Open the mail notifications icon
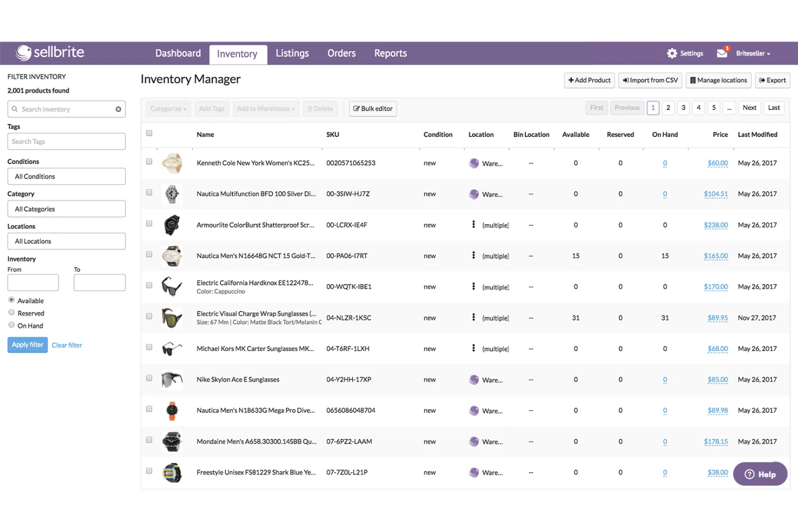798x532 pixels. [x=722, y=53]
